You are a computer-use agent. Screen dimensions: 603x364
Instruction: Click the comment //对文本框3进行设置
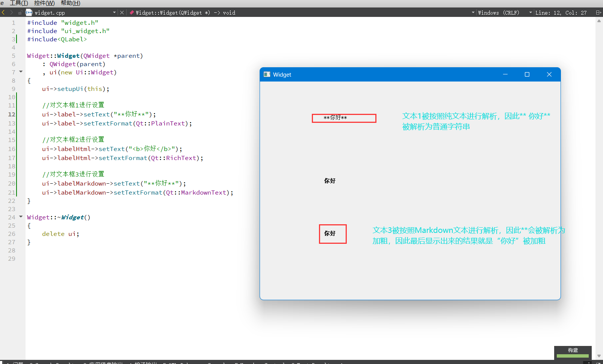click(73, 174)
